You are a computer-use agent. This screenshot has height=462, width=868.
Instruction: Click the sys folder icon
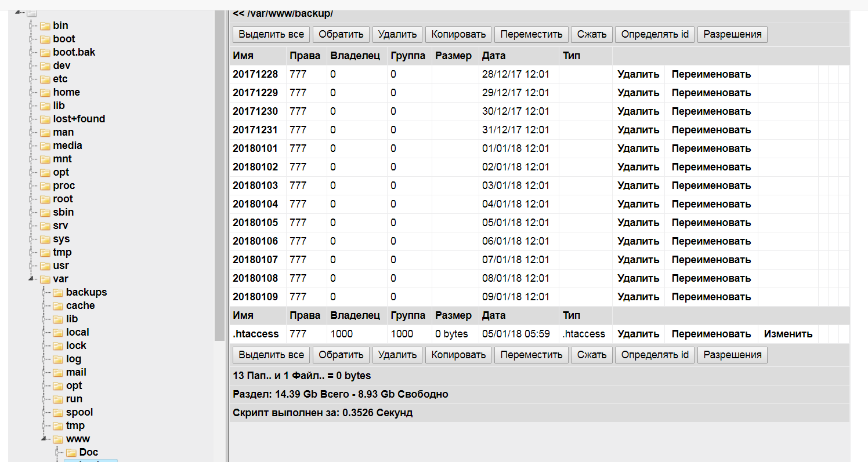pos(45,239)
